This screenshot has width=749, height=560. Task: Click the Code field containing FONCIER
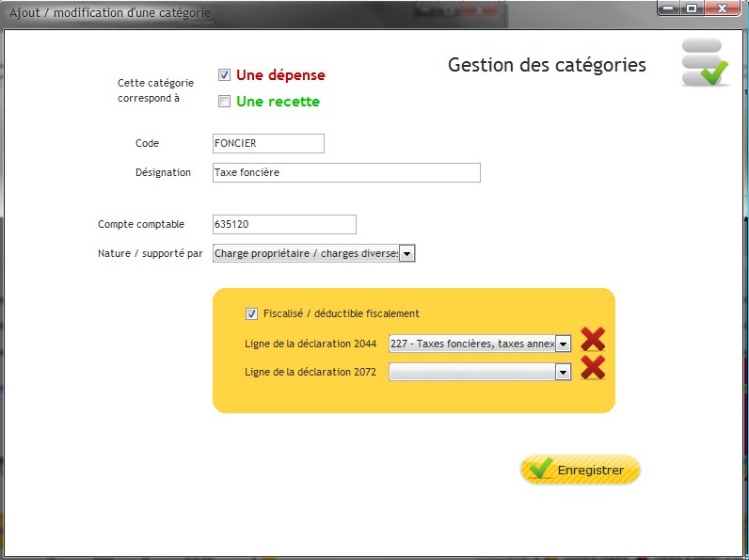(268, 143)
